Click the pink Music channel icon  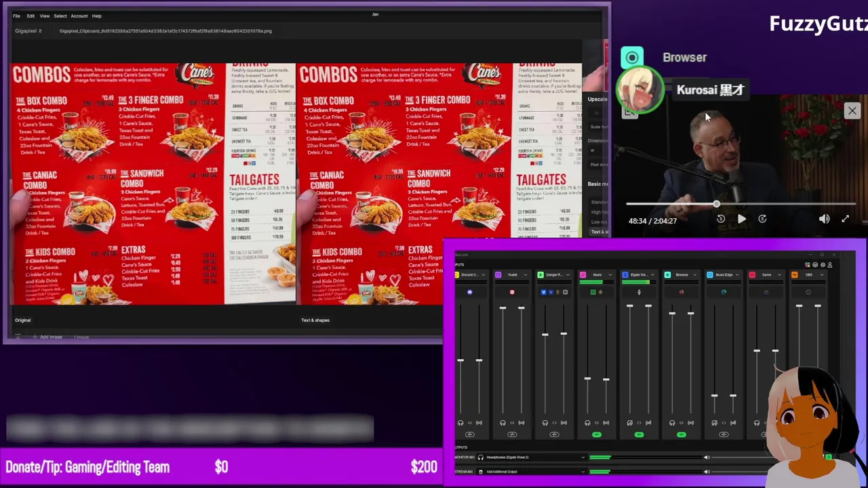[583, 275]
